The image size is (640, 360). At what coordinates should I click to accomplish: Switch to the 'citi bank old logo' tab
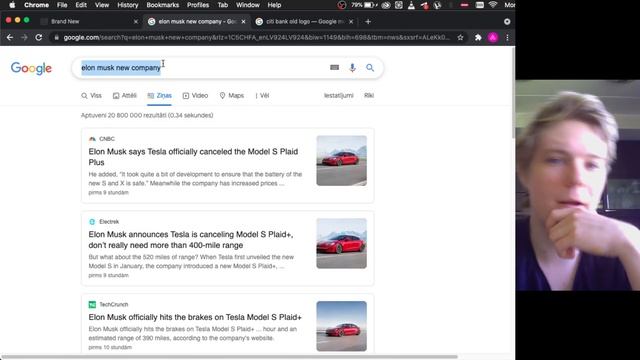click(304, 22)
